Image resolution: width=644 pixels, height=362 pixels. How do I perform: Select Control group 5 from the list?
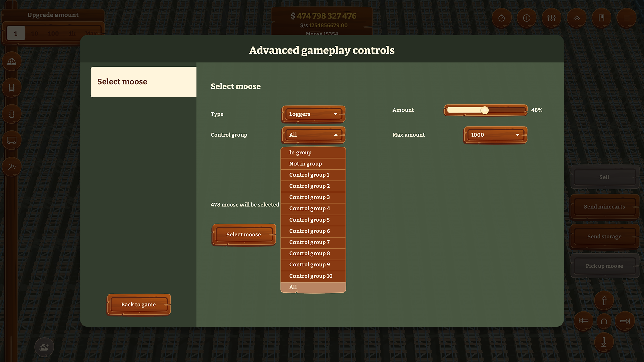click(x=309, y=220)
